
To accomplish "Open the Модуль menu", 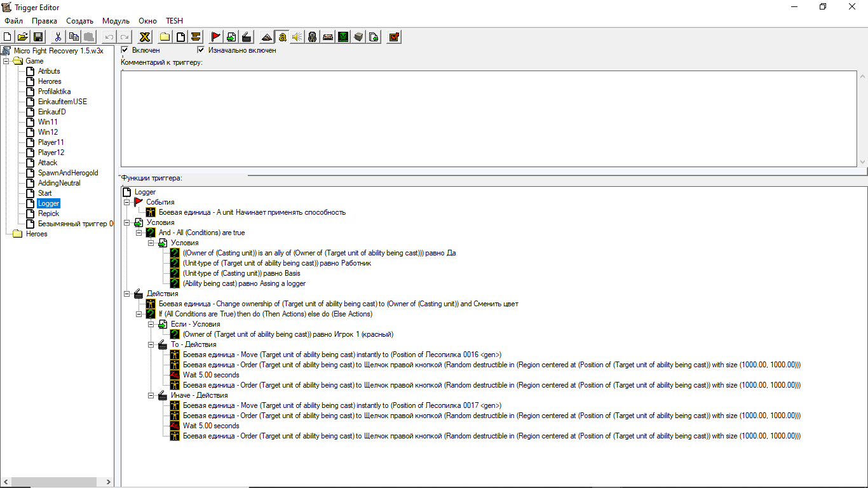I will pyautogui.click(x=116, y=21).
